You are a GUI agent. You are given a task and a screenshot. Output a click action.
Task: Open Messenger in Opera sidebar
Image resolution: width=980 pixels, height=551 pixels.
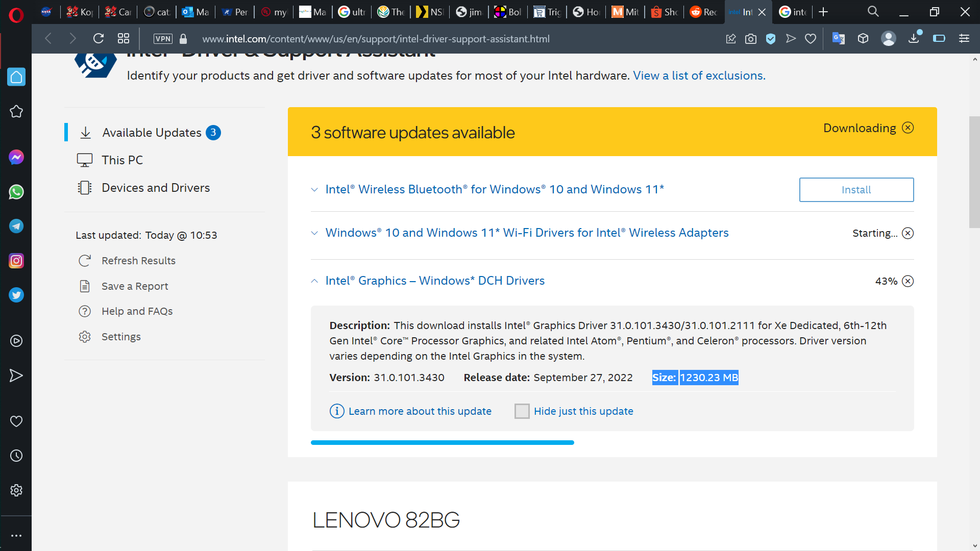coord(16,157)
